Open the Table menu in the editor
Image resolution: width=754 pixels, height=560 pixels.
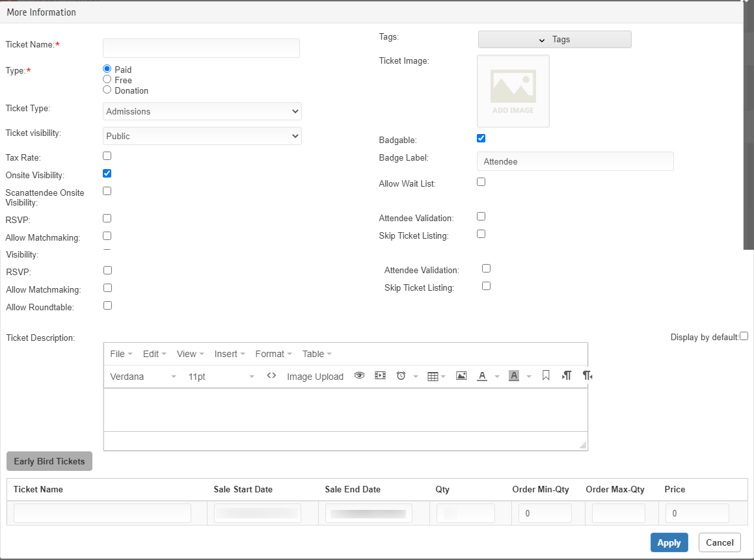tap(317, 354)
